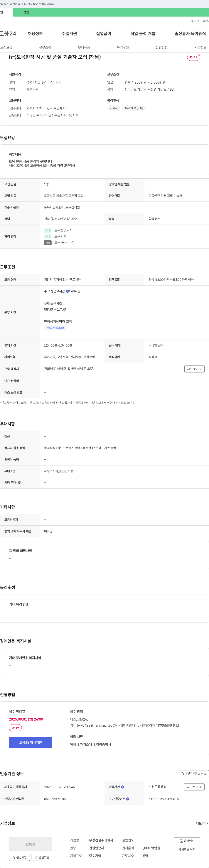This screenshot has height=868, width=209.
Task: Click the D-19 badge beside job title
Action: point(194,57)
